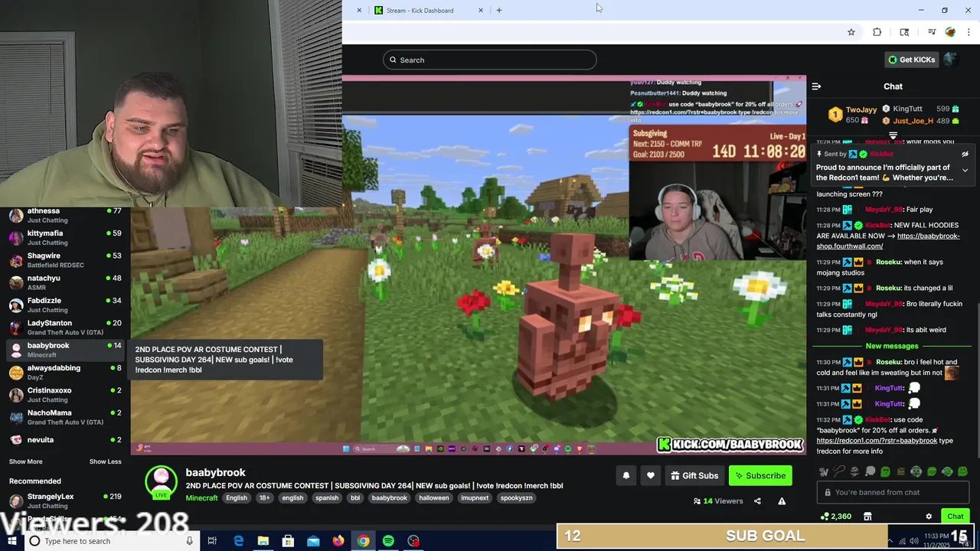Share the stream using the share icon
Image resolution: width=980 pixels, height=551 pixels.
pos(757,501)
